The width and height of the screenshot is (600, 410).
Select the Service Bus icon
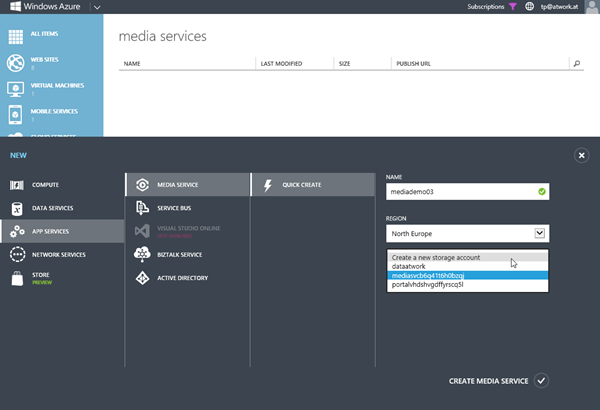tap(141, 208)
